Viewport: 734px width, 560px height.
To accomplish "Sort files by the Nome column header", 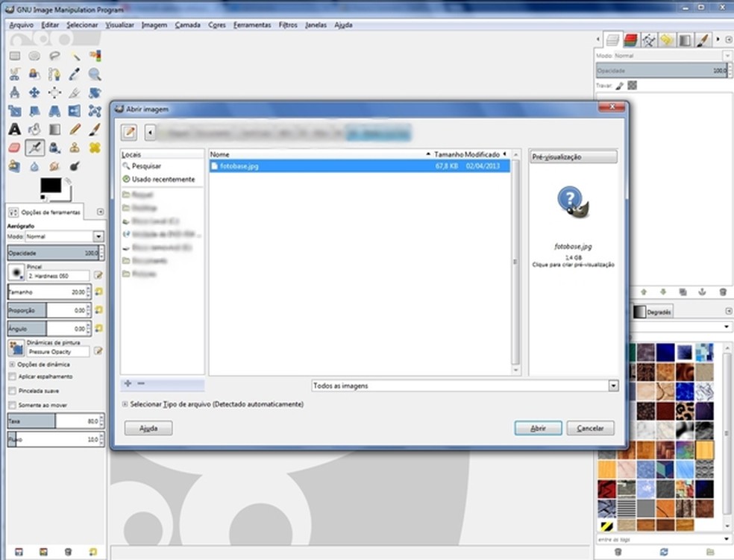I will (x=321, y=154).
